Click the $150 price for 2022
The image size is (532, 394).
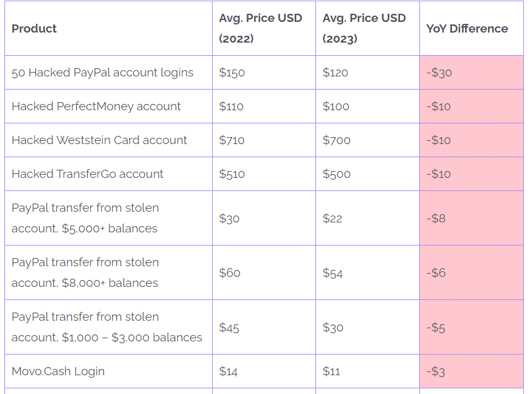pos(232,73)
